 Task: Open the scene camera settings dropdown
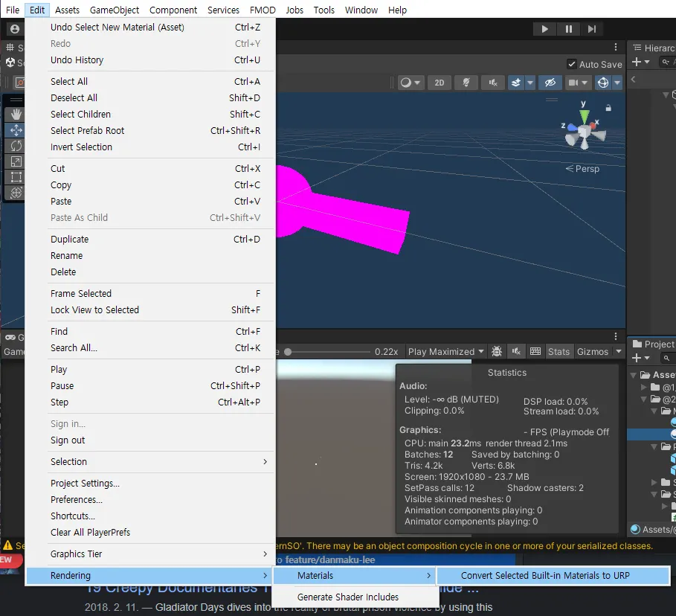576,83
